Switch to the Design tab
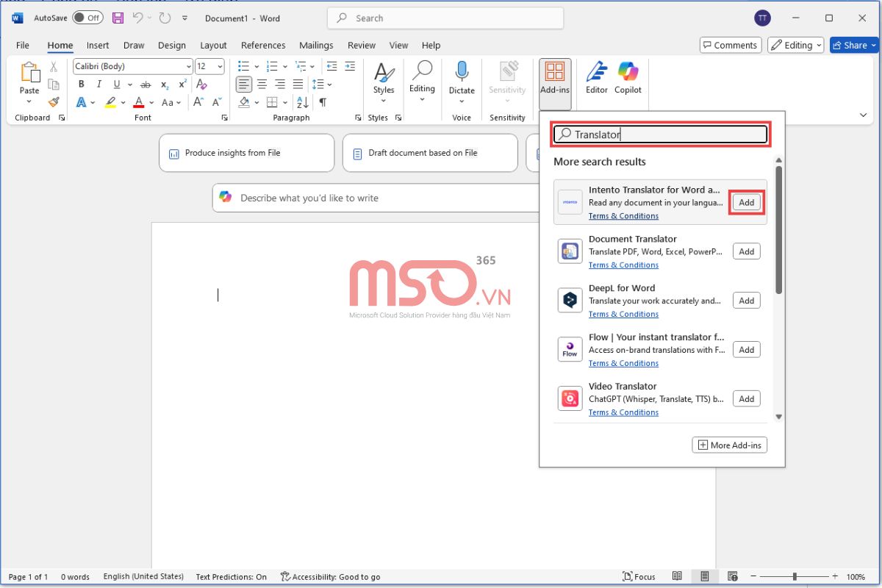This screenshot has height=588, width=882. pos(172,45)
